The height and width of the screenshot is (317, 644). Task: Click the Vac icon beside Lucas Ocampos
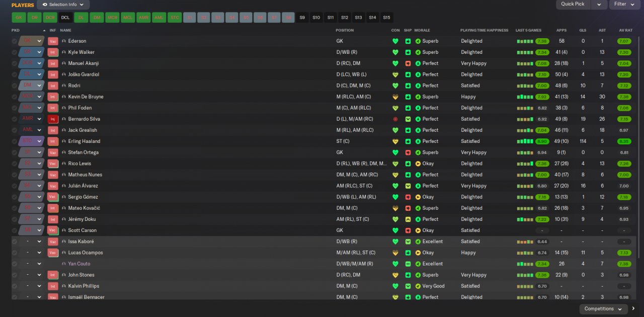pyautogui.click(x=53, y=253)
